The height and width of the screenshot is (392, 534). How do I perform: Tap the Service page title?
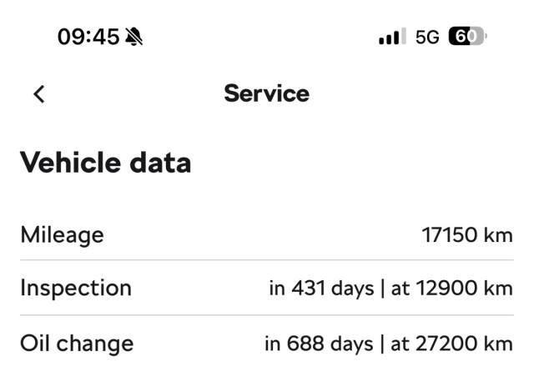click(266, 93)
